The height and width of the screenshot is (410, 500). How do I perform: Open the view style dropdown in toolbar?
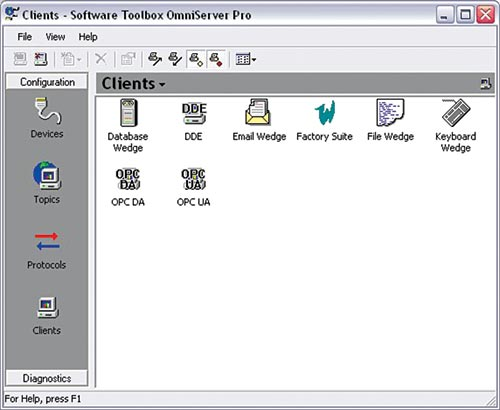coord(246,59)
